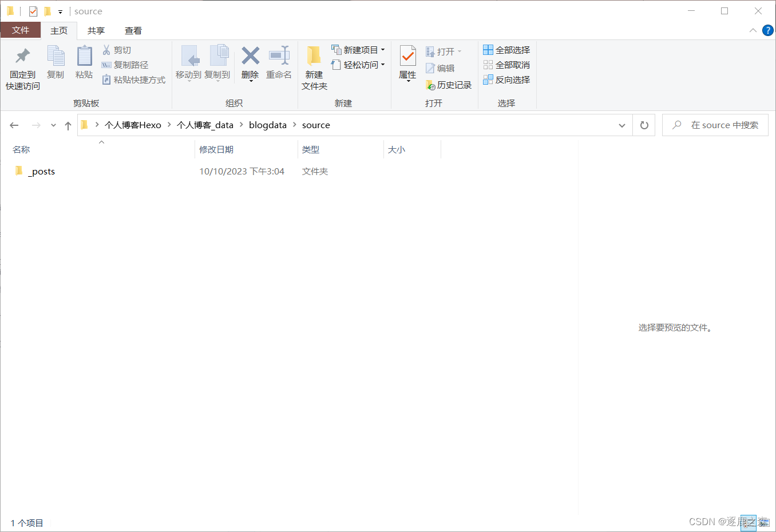Open the 文件 menu
This screenshot has width=776, height=532.
point(21,30)
